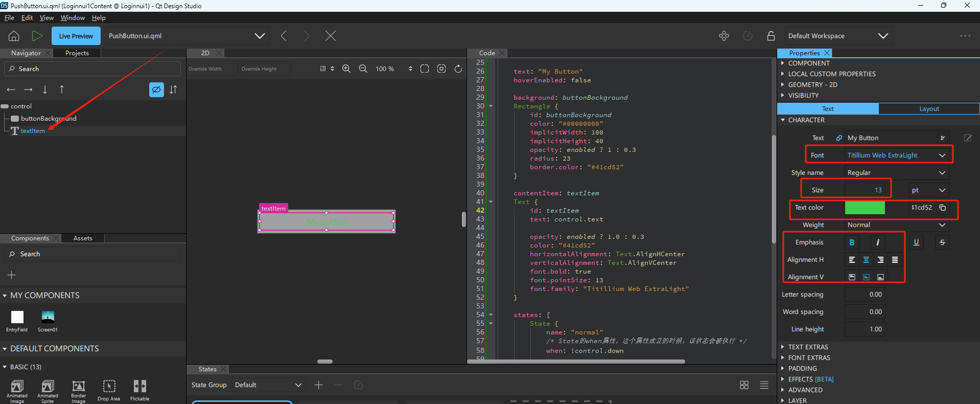980x404 pixels.
Task: Toggle Strikethrough emphasis
Action: 942,242
